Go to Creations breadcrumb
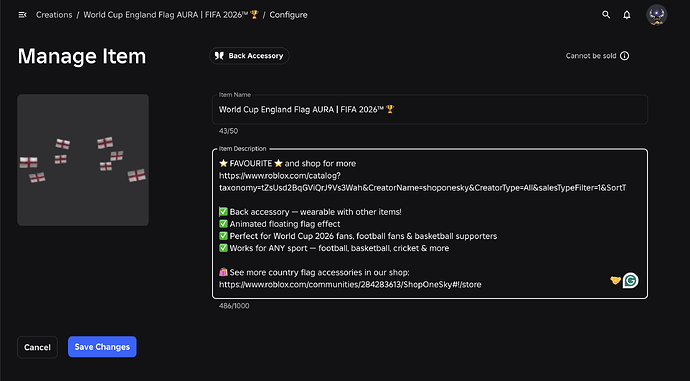 [x=54, y=15]
